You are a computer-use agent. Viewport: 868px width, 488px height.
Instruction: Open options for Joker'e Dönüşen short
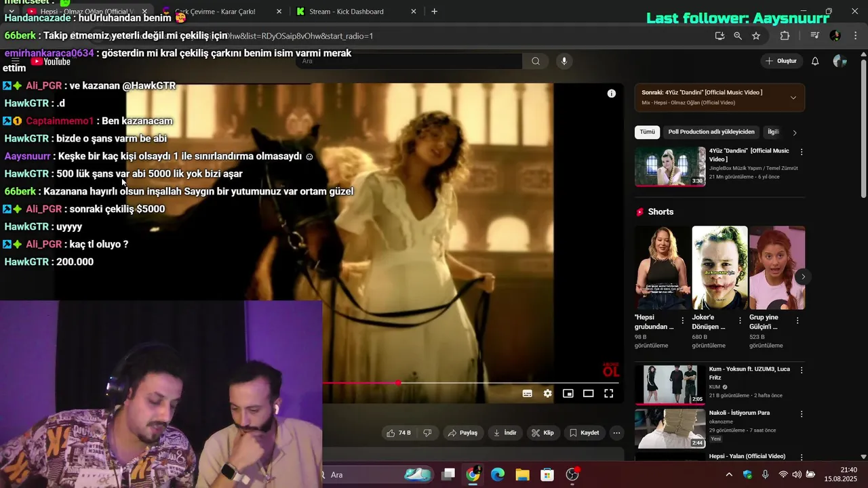(740, 321)
